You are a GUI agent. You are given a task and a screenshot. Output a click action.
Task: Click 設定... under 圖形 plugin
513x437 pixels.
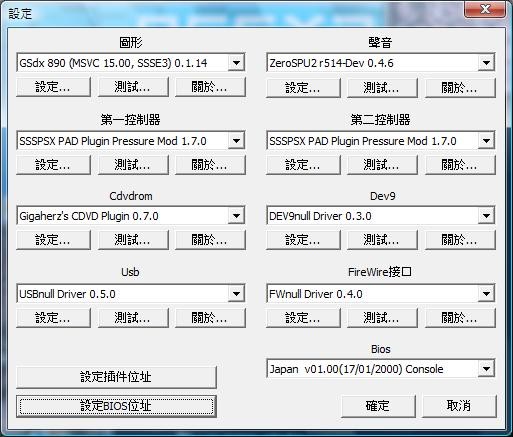(53, 87)
